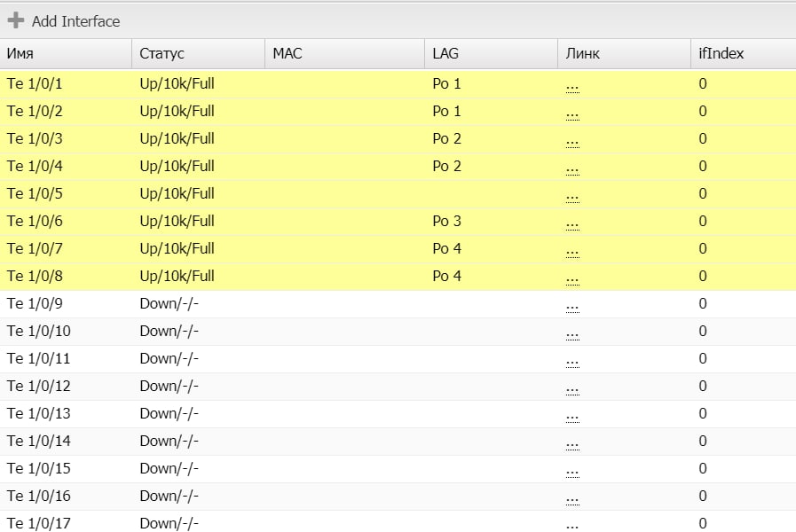Image resolution: width=796 pixels, height=532 pixels.
Task: Open the link dots for Te 1/0/3
Action: [572, 142]
